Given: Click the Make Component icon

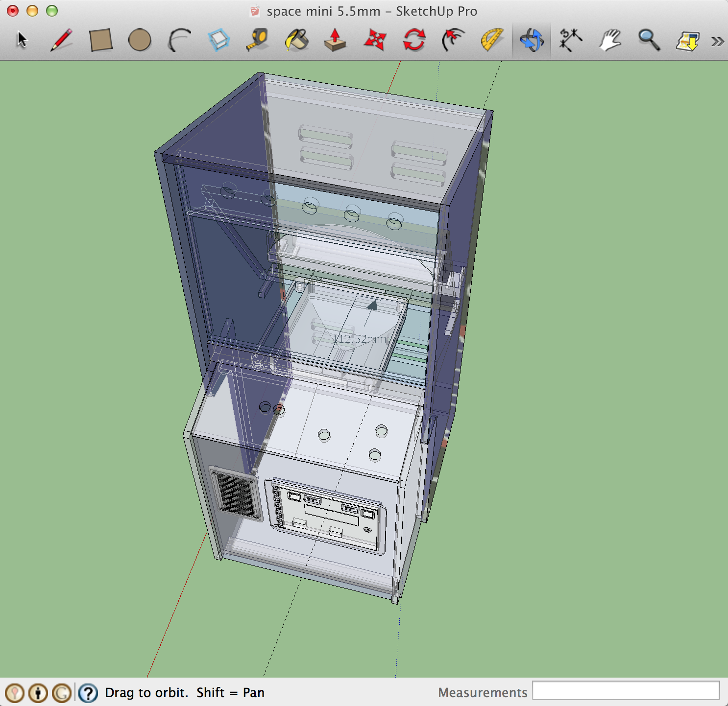Looking at the screenshot, I should point(218,40).
